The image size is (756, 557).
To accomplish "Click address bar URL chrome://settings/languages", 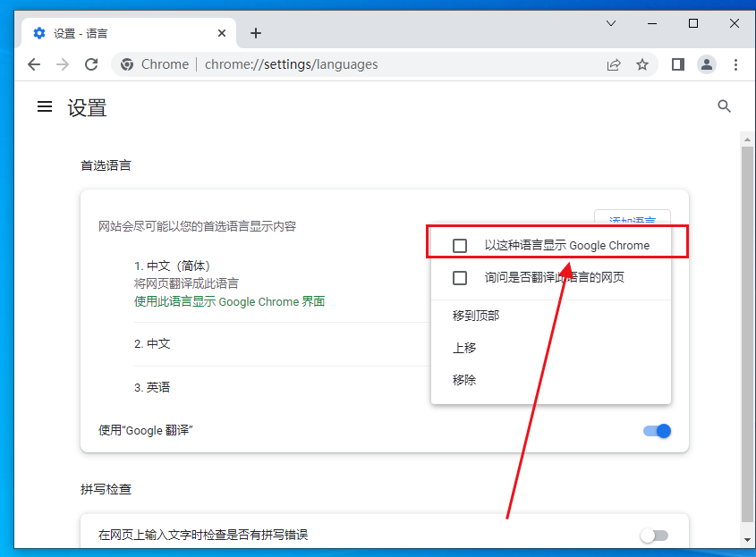I will click(291, 64).
